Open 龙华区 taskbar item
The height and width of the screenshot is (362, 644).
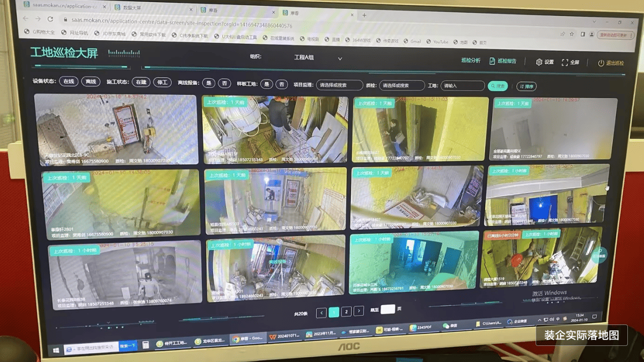click(x=211, y=341)
